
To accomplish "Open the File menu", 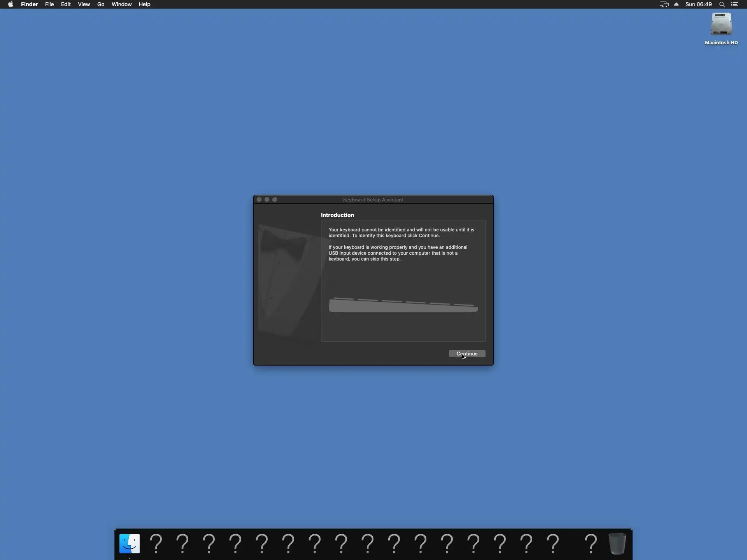I will coord(49,4).
